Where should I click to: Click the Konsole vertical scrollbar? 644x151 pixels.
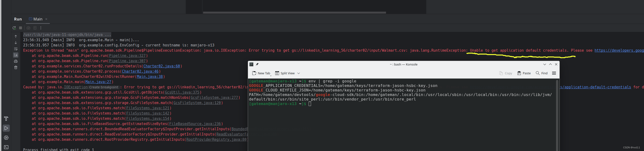tap(557, 115)
